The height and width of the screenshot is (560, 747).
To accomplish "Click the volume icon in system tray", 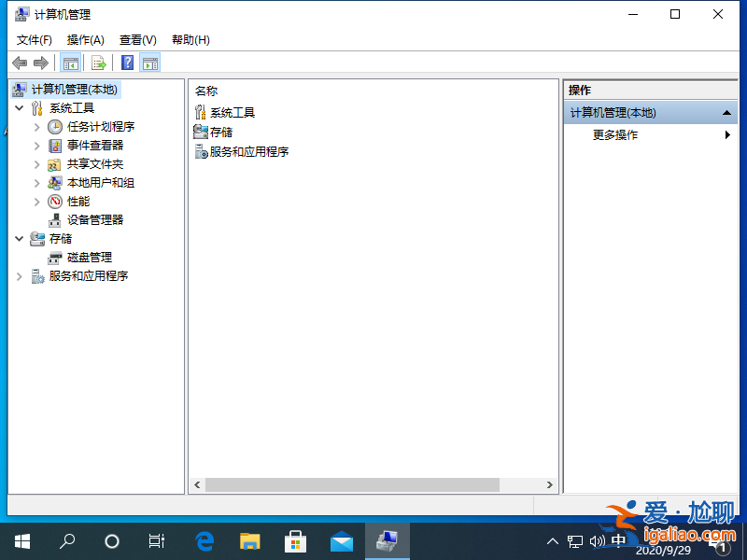I will click(598, 540).
